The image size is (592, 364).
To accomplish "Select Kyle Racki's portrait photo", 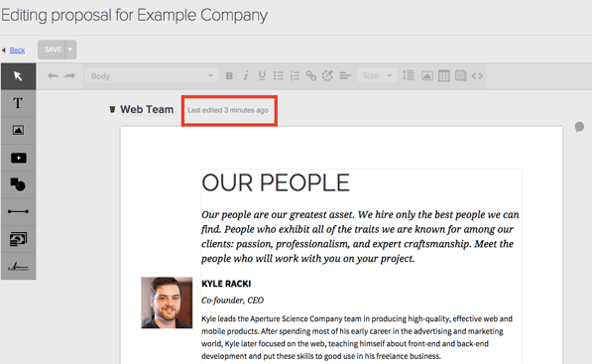I will [167, 303].
